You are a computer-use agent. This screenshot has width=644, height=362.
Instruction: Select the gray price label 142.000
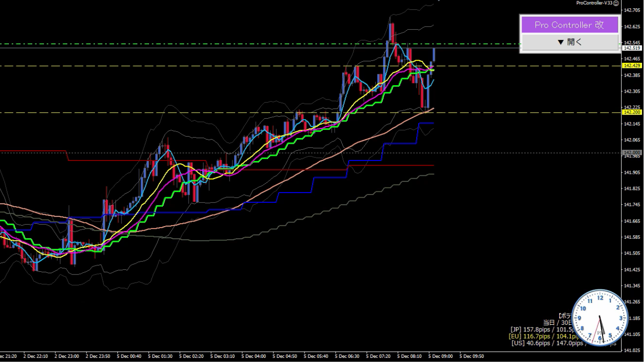point(632,153)
